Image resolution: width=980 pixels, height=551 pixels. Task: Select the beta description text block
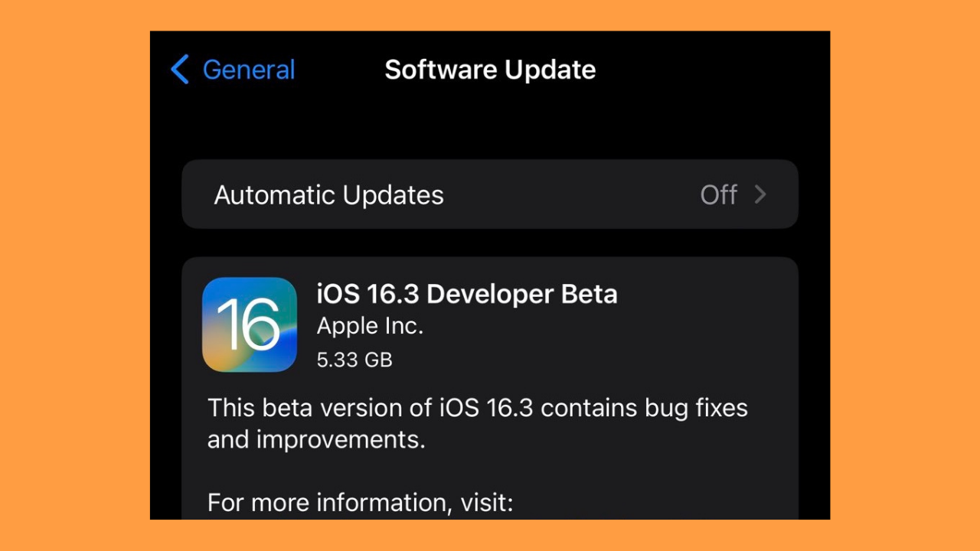[x=477, y=423]
